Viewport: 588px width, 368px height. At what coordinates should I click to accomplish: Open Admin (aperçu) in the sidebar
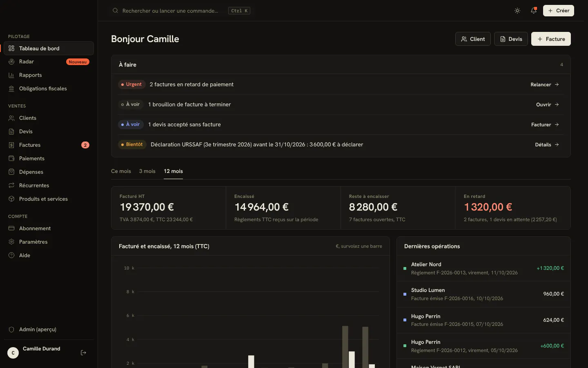(x=49, y=330)
